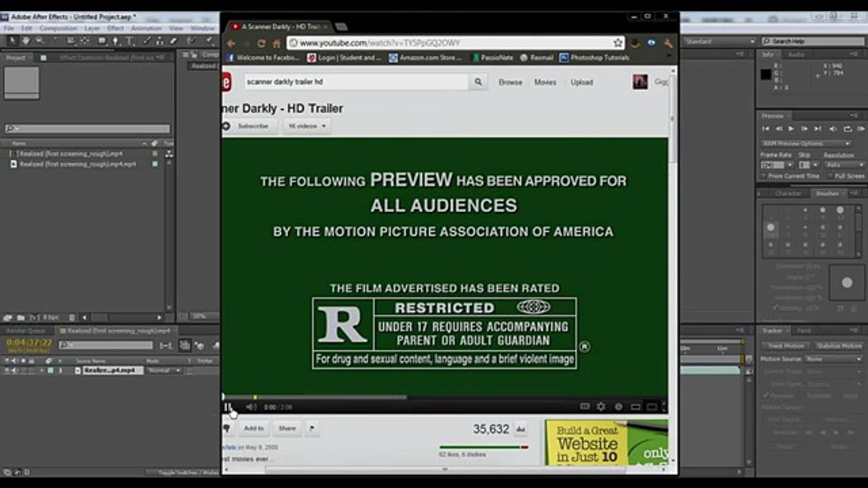The width and height of the screenshot is (868, 488).
Task: Click the browser home button
Action: click(277, 43)
